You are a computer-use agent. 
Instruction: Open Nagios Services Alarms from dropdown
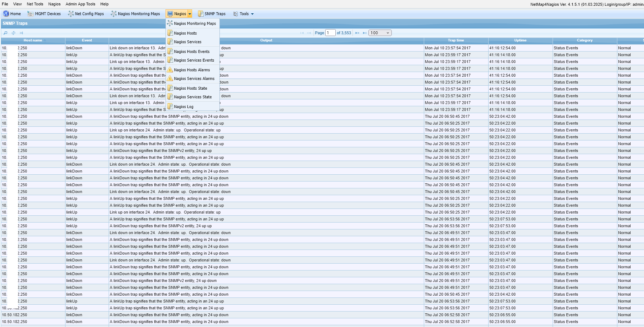[x=194, y=79]
